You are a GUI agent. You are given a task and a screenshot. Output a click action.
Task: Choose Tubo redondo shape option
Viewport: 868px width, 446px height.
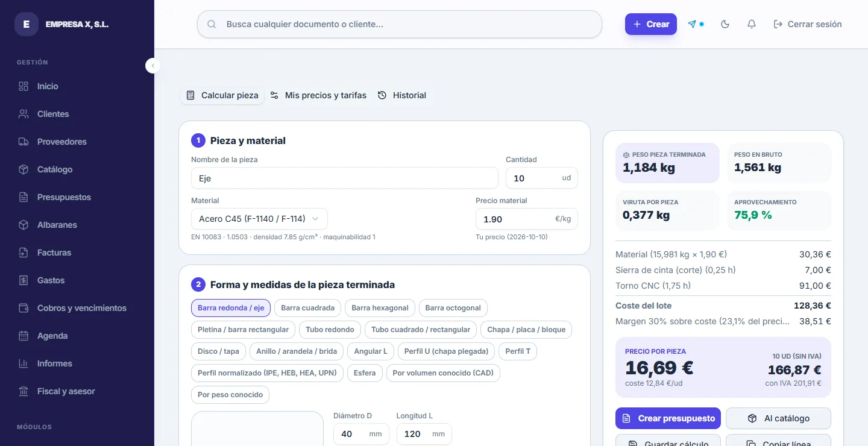pyautogui.click(x=330, y=330)
